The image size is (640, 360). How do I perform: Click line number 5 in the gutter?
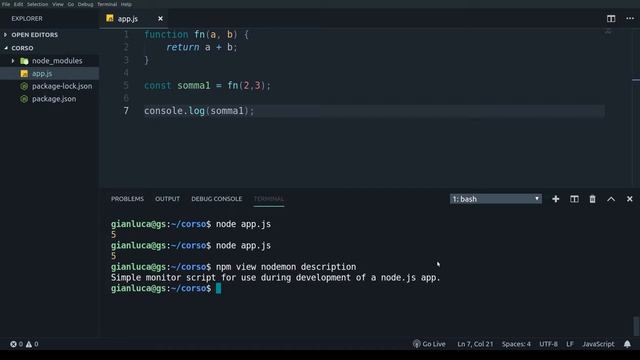click(x=126, y=85)
